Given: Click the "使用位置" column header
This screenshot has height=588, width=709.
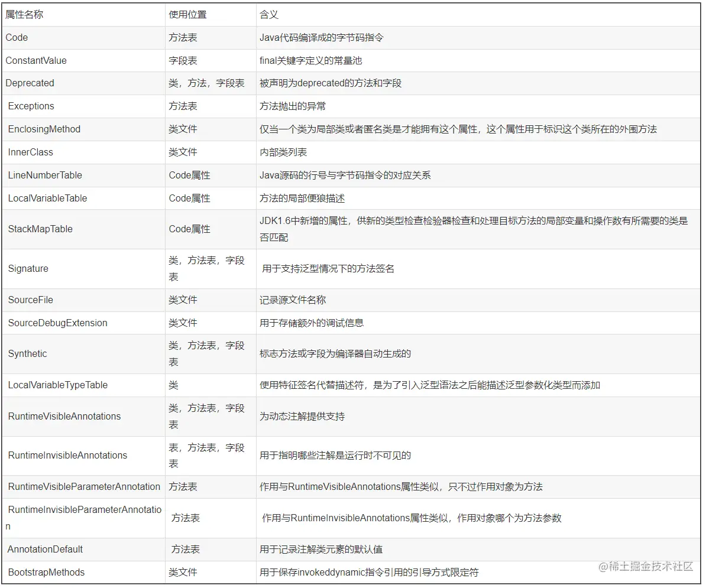Looking at the screenshot, I should [x=211, y=14].
